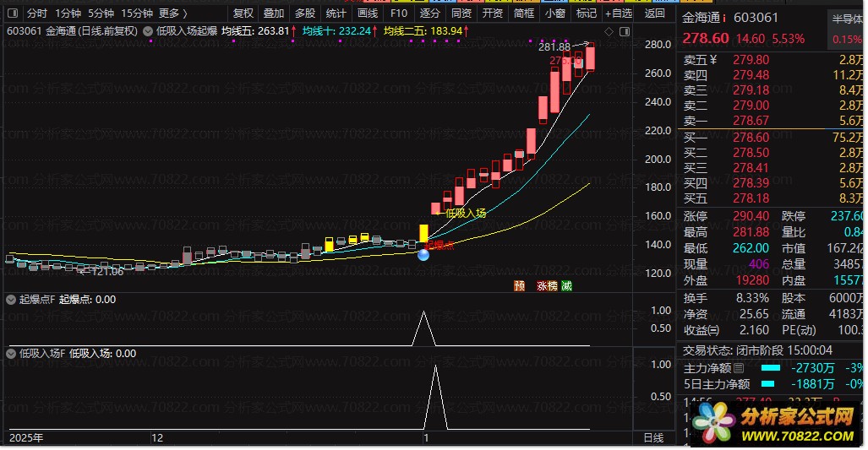Click the blue 起爆点 signal marker
Image resolution: width=868 pixels, height=450 pixels.
pyautogui.click(x=423, y=254)
